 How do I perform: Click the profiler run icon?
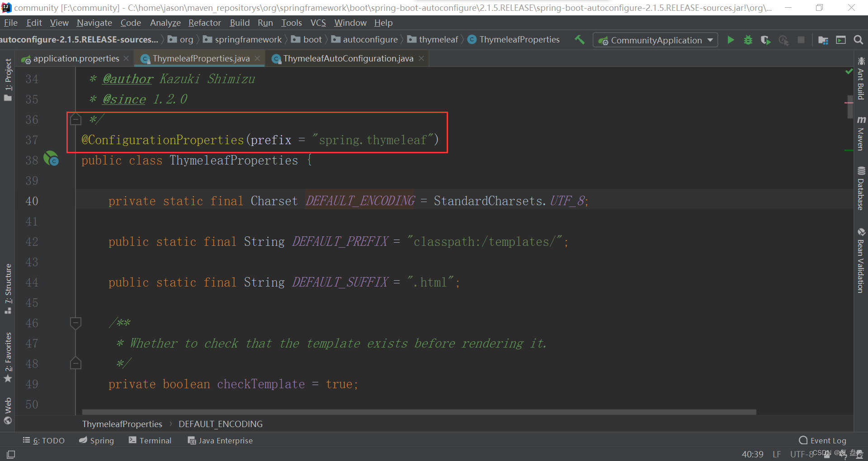click(783, 40)
